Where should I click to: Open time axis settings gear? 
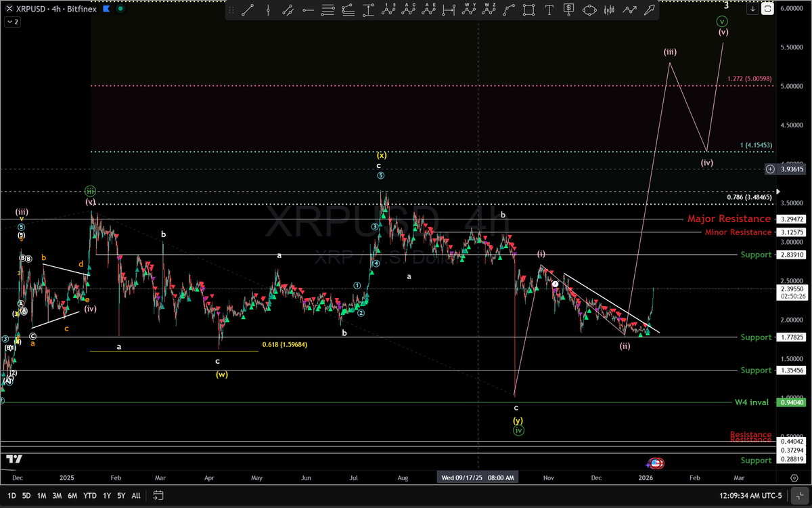coord(794,478)
